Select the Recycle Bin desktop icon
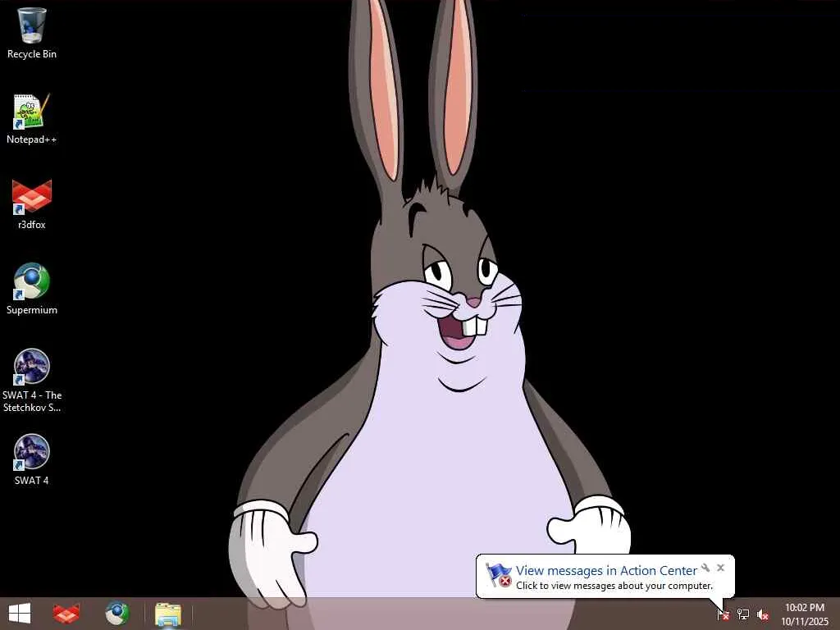The height and width of the screenshot is (630, 840). (32, 33)
